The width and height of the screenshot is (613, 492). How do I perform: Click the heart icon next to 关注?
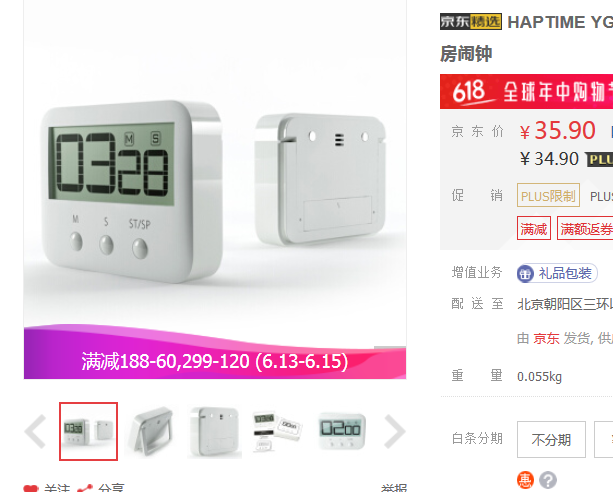pos(31,488)
